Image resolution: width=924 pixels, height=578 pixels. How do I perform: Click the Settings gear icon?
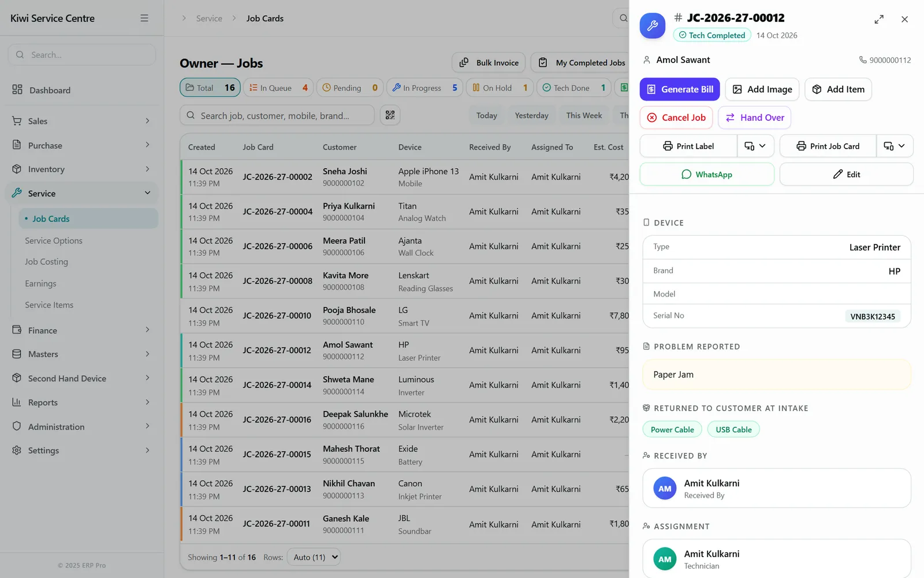tap(17, 450)
